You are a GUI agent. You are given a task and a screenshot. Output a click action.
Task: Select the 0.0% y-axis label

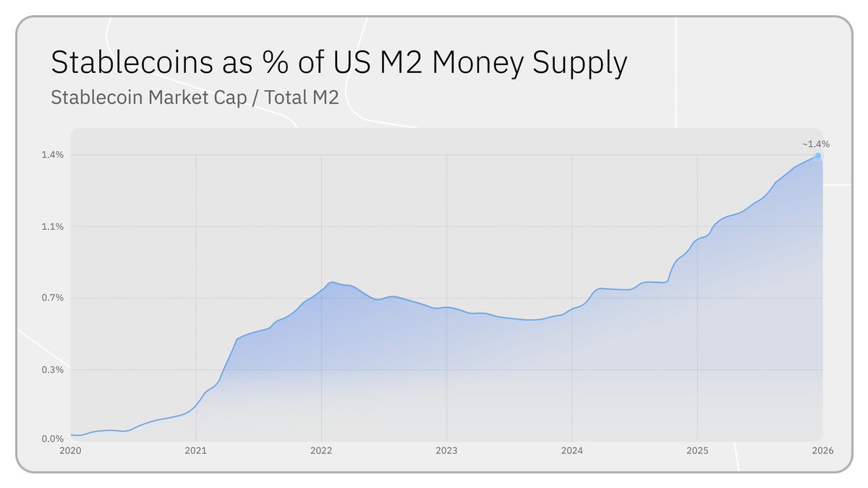click(x=54, y=439)
